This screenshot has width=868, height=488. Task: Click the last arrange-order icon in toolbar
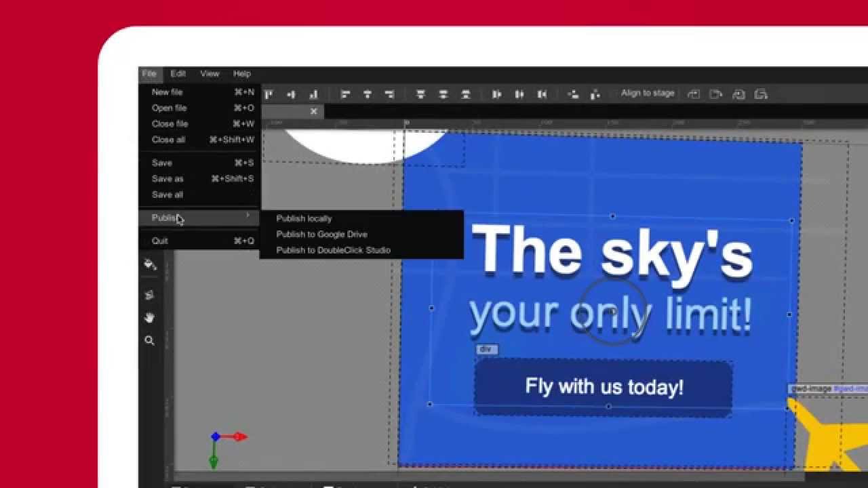pyautogui.click(x=761, y=94)
